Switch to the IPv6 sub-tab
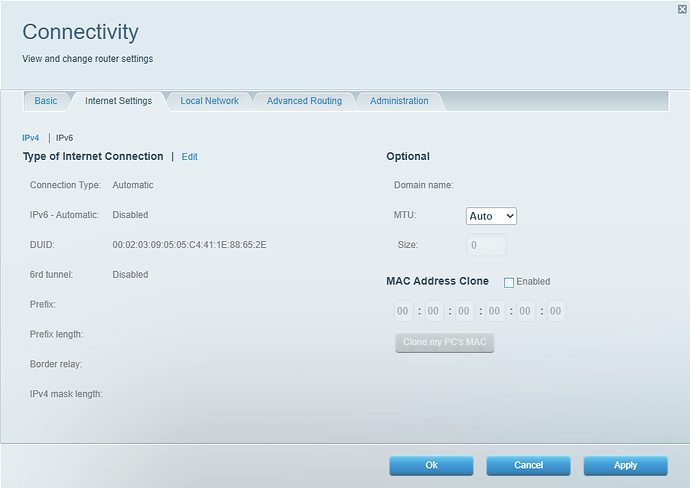The height and width of the screenshot is (488, 690). pyautogui.click(x=64, y=138)
